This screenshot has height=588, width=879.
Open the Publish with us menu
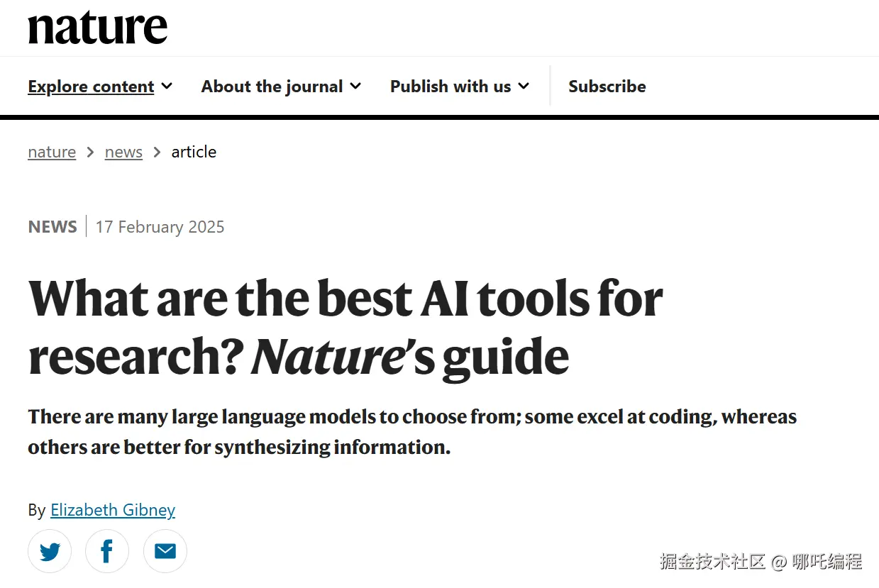point(460,87)
